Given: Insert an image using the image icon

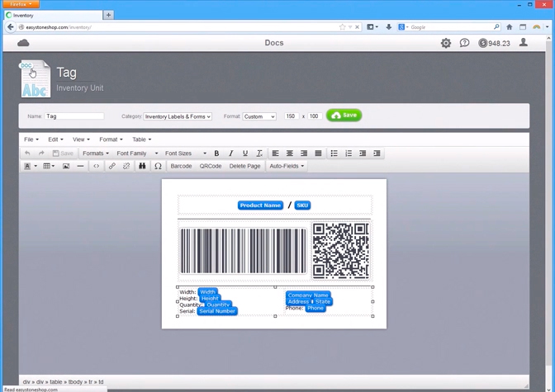Looking at the screenshot, I should pyautogui.click(x=66, y=166).
